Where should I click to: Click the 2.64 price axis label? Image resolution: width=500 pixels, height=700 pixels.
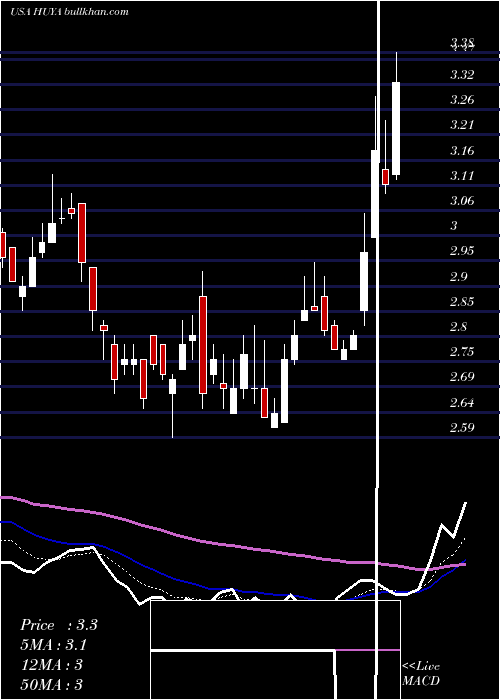click(462, 402)
